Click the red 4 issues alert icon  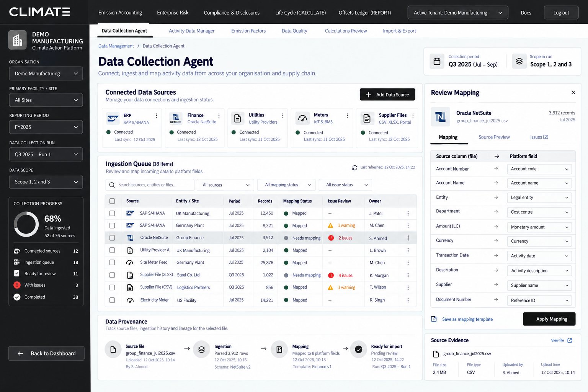[x=331, y=275]
